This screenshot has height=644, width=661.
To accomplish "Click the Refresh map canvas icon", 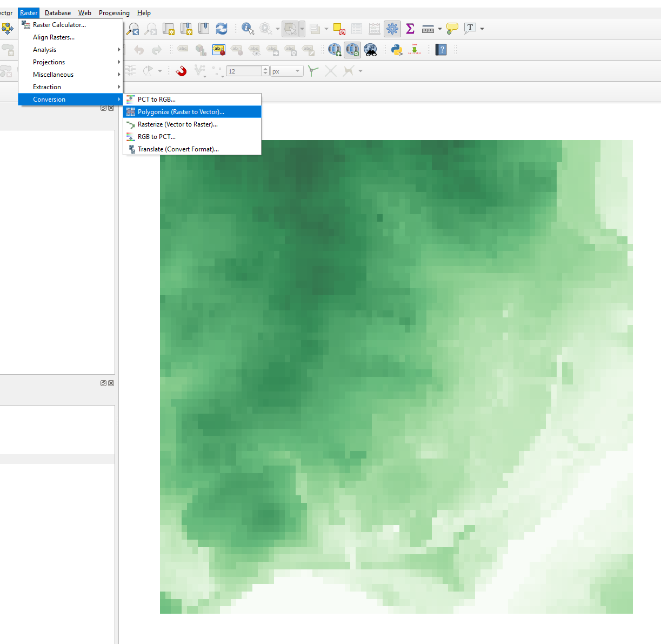I will 222,29.
